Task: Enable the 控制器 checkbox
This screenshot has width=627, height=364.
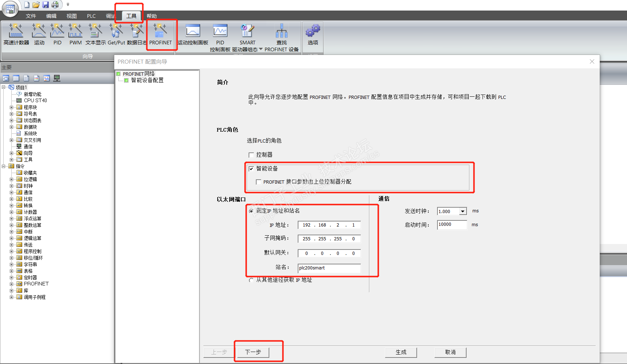Action: [x=251, y=155]
